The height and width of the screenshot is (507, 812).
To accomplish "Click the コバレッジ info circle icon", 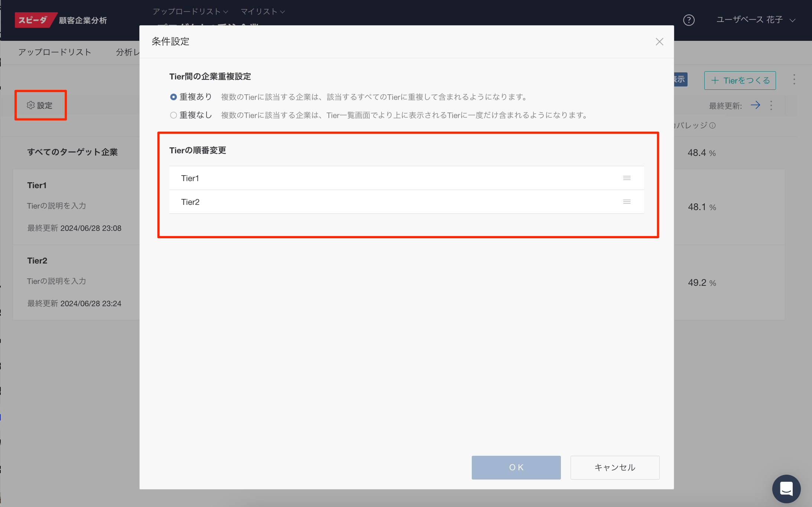I will coord(712,125).
